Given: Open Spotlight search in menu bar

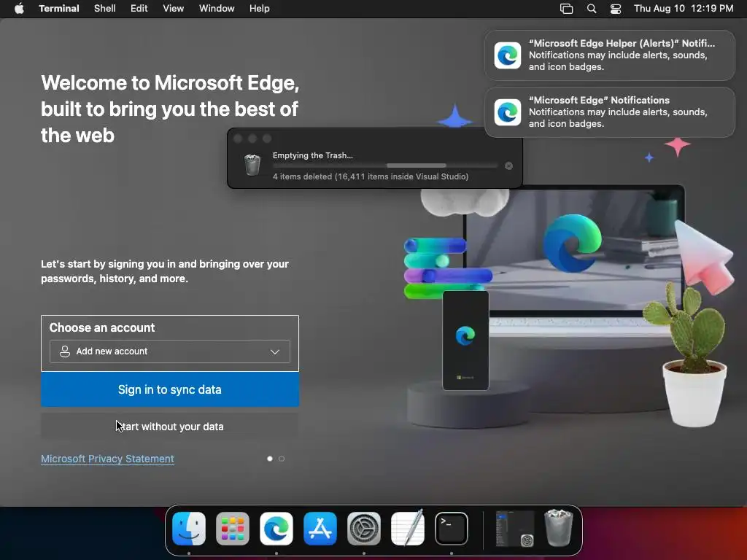Looking at the screenshot, I should pyautogui.click(x=591, y=9).
